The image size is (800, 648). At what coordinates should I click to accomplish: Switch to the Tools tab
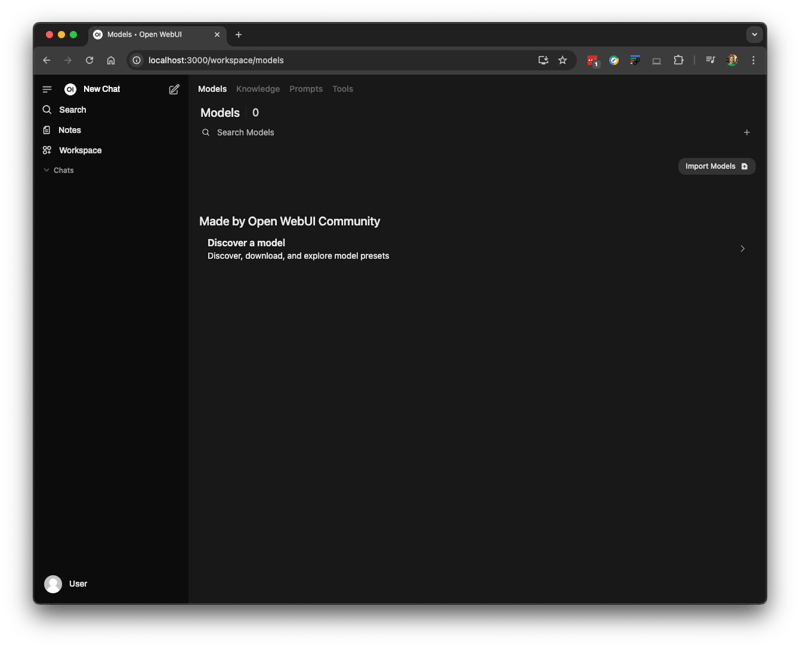342,89
